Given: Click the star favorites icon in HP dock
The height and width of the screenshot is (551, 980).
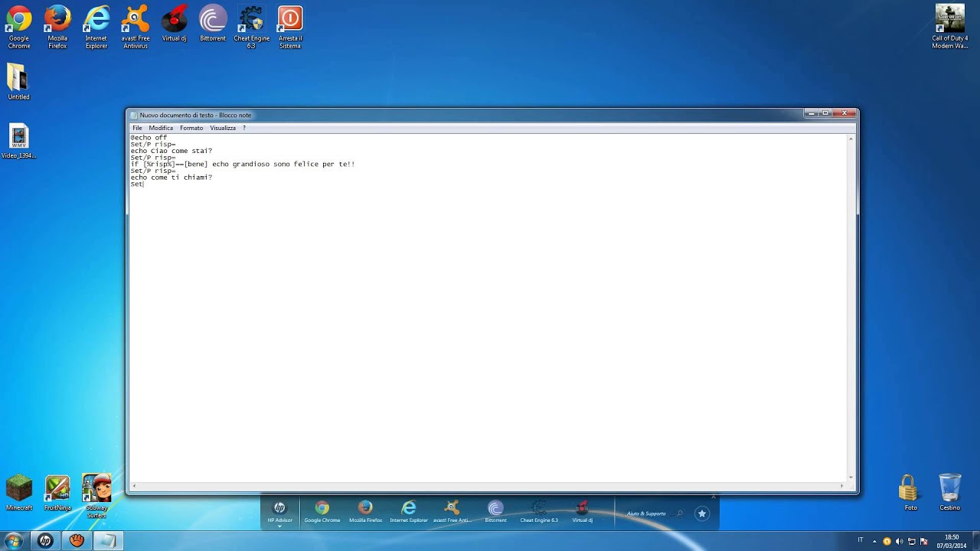Looking at the screenshot, I should pyautogui.click(x=701, y=514).
